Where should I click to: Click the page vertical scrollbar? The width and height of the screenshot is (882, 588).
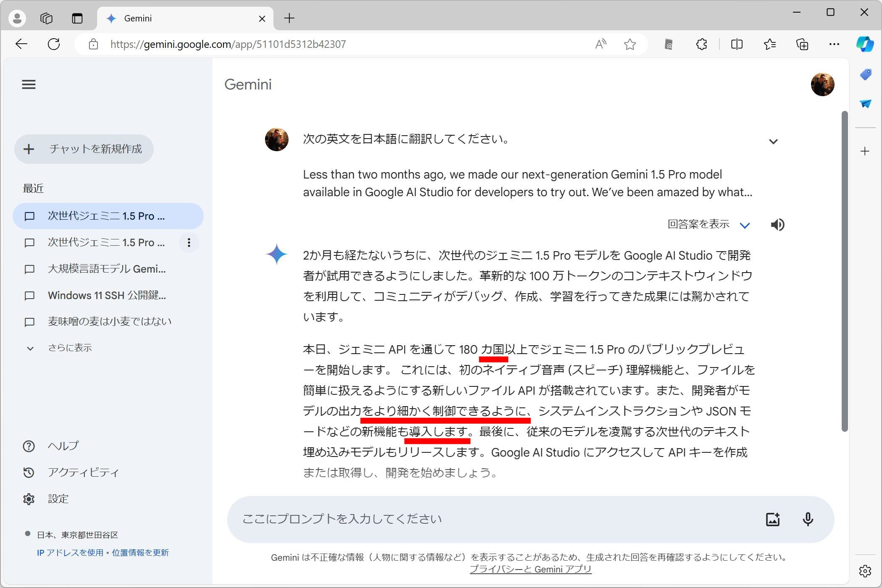click(x=844, y=271)
